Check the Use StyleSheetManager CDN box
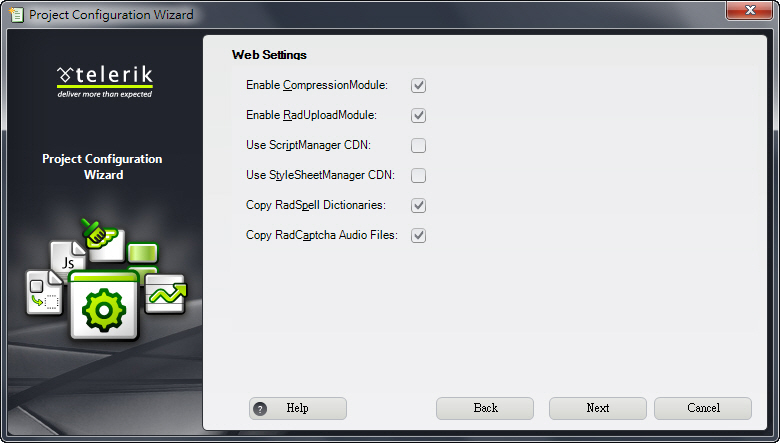The width and height of the screenshot is (780, 443). tap(418, 175)
